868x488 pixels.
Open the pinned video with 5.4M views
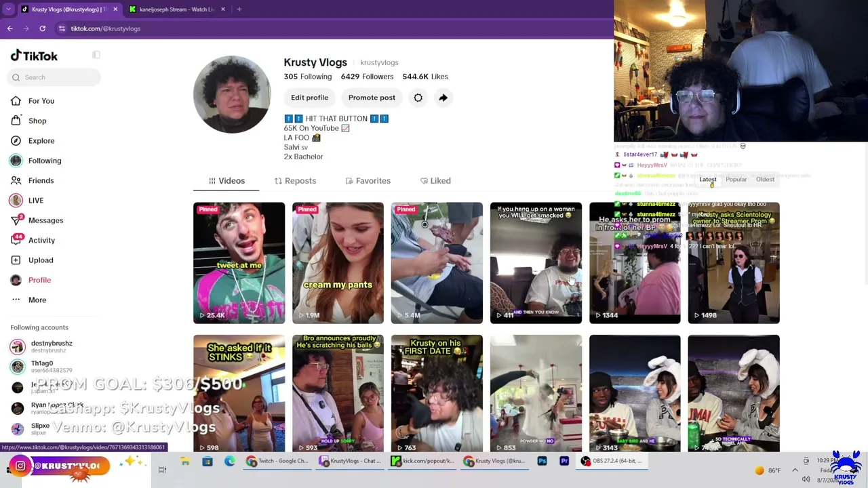[437, 263]
